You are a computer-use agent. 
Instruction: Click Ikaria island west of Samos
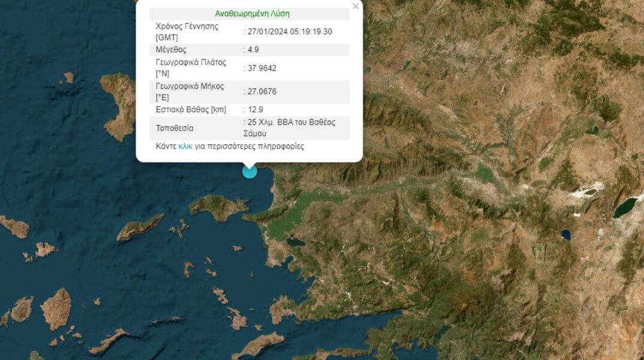click(140, 228)
